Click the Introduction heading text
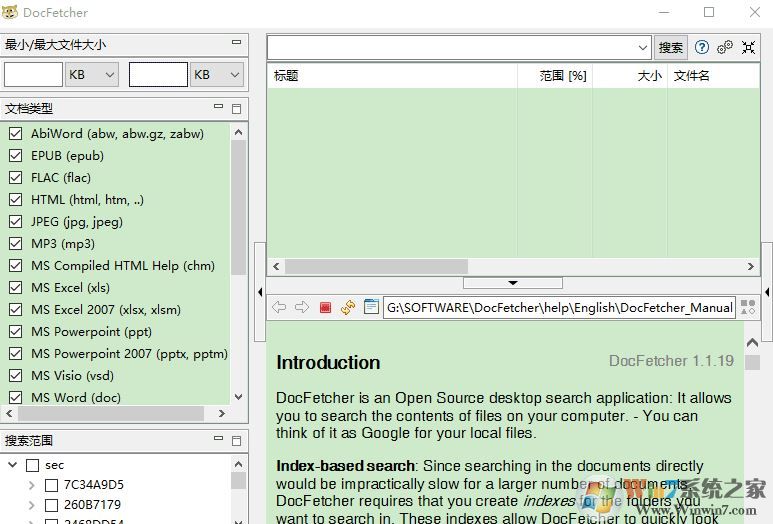 (328, 363)
